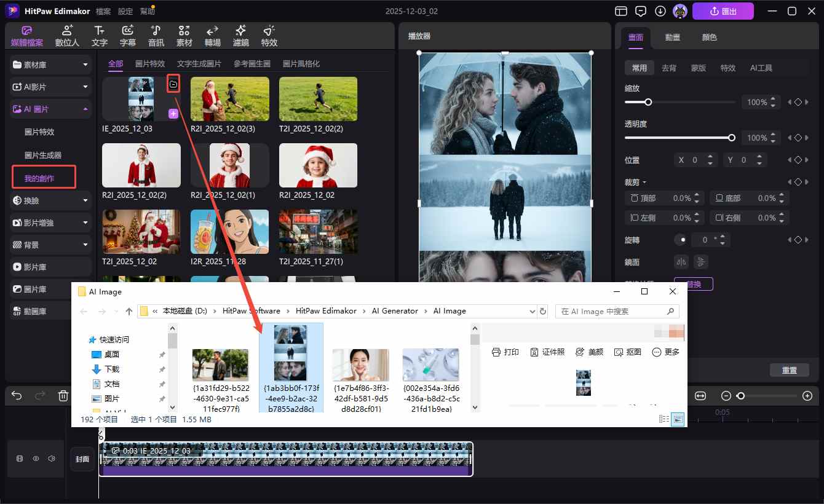Click the open-folder icon on IE_2025_12_03 thumbnail
This screenshot has width=824, height=504.
coord(173,84)
